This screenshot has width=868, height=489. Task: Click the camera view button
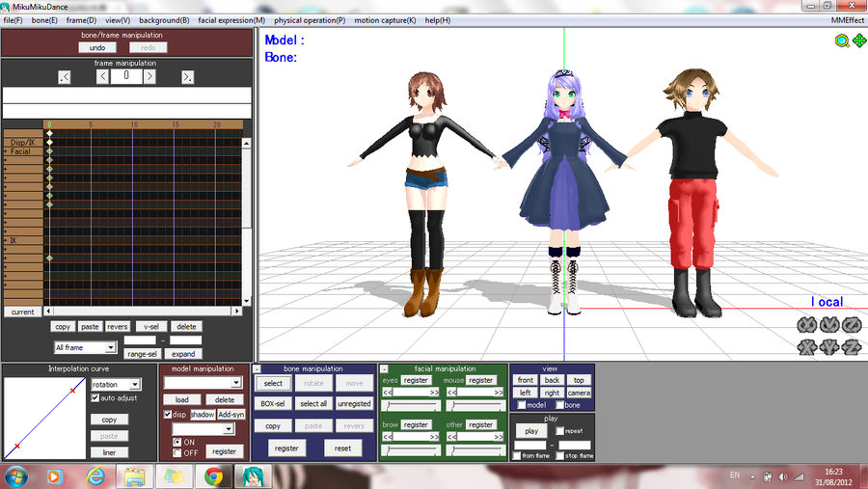tap(579, 393)
